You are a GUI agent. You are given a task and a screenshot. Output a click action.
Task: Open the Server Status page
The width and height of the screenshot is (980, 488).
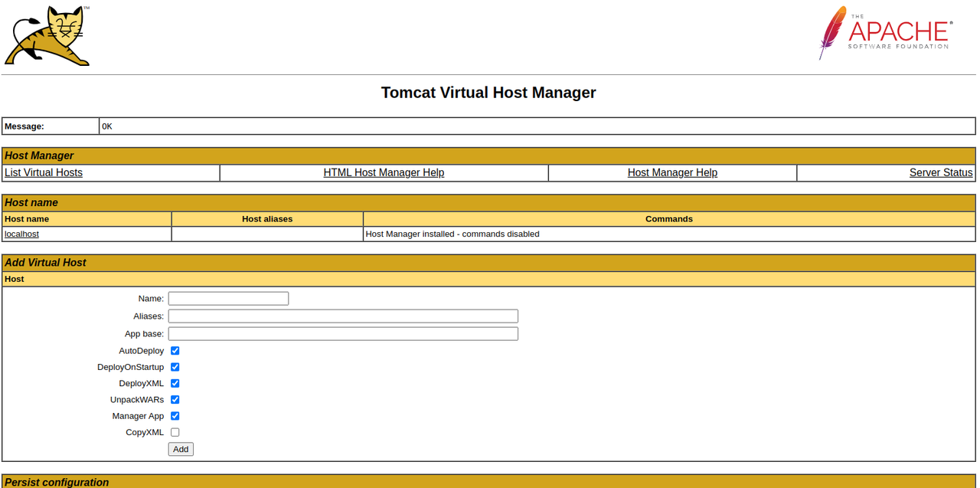[x=940, y=172]
